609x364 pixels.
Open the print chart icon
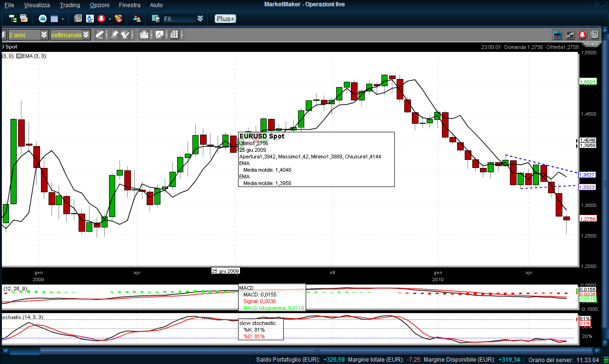point(144,35)
